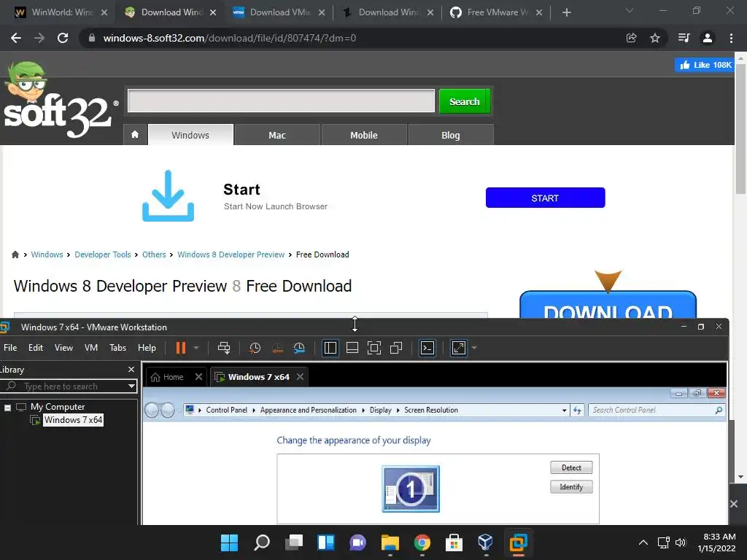Open the VMware Edit menu
The height and width of the screenshot is (560, 747).
point(36,348)
